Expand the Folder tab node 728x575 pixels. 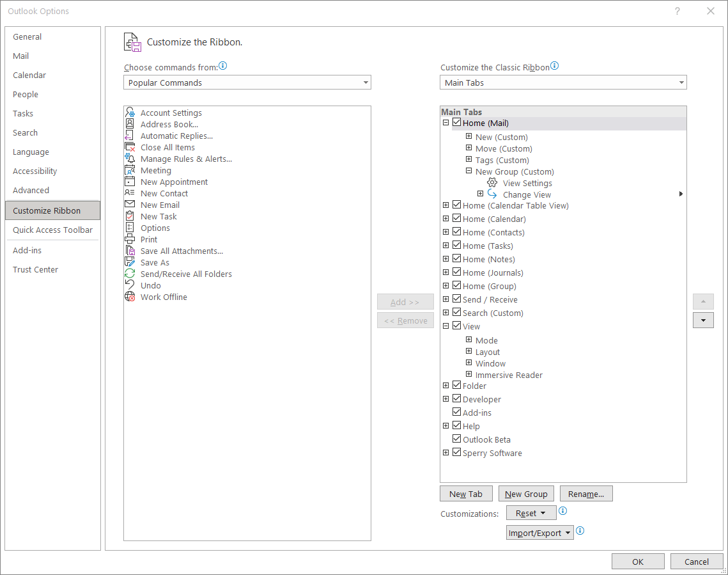445,386
